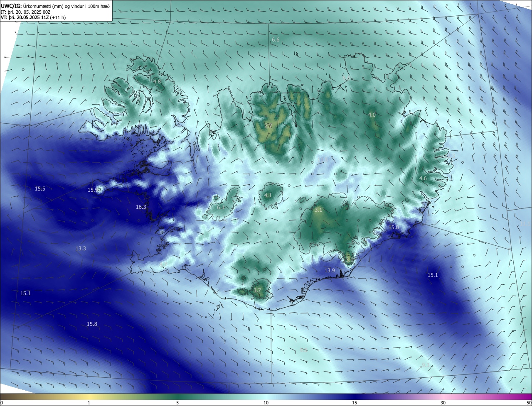Click the 4.0 value in northeast Iceland

coord(372,115)
